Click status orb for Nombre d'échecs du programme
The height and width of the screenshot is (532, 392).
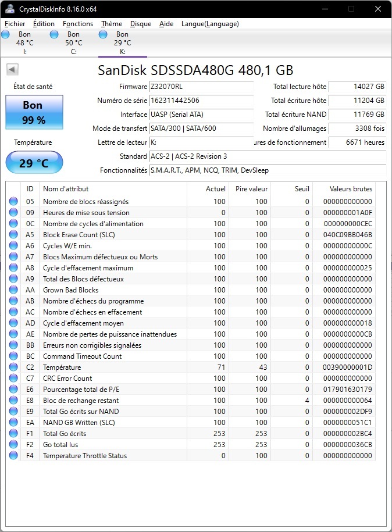(x=13, y=301)
